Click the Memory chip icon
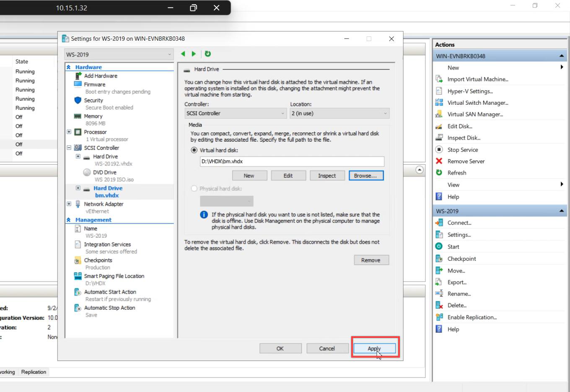Viewport: 570px width, 392px height. coord(78,116)
